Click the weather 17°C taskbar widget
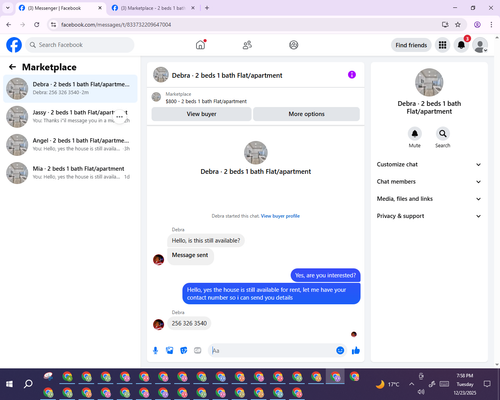The height and width of the screenshot is (400, 500). (x=387, y=384)
